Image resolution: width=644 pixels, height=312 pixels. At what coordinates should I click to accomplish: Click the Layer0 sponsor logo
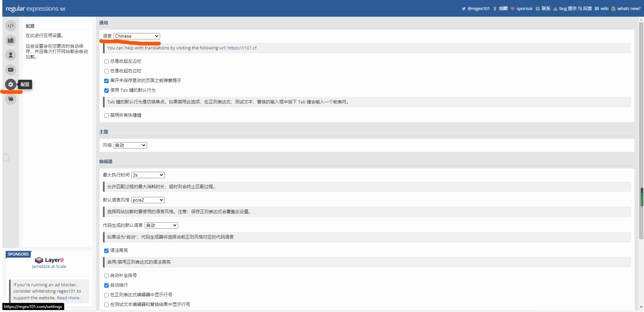[x=49, y=260]
